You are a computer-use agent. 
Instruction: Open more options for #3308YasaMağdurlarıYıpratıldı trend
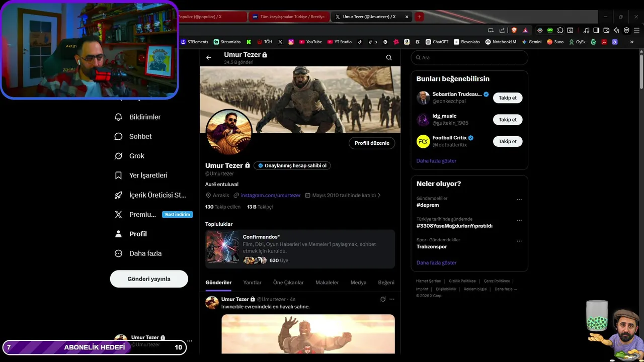pos(519,220)
